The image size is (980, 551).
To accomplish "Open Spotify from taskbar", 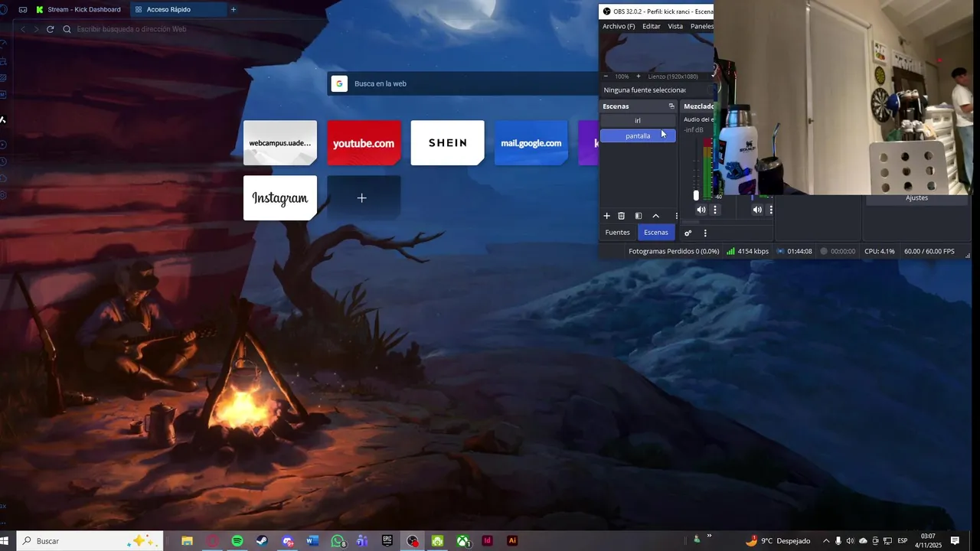I will click(x=237, y=541).
